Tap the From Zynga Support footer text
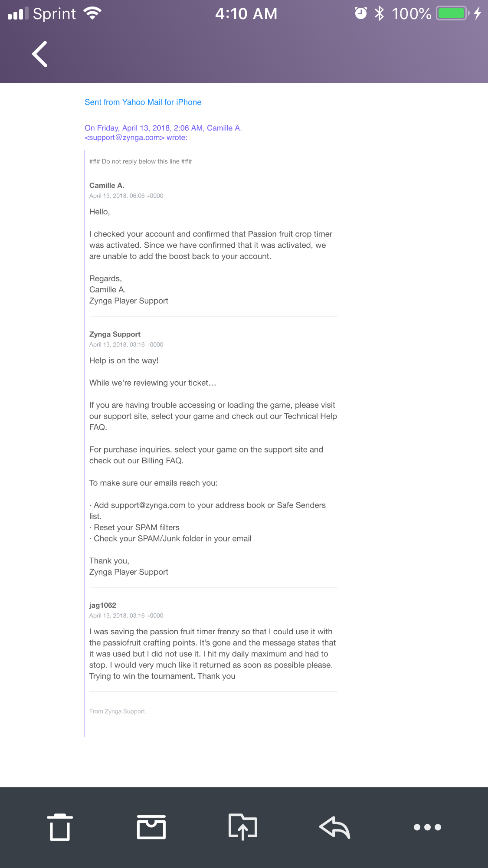The image size is (488, 868). click(118, 711)
